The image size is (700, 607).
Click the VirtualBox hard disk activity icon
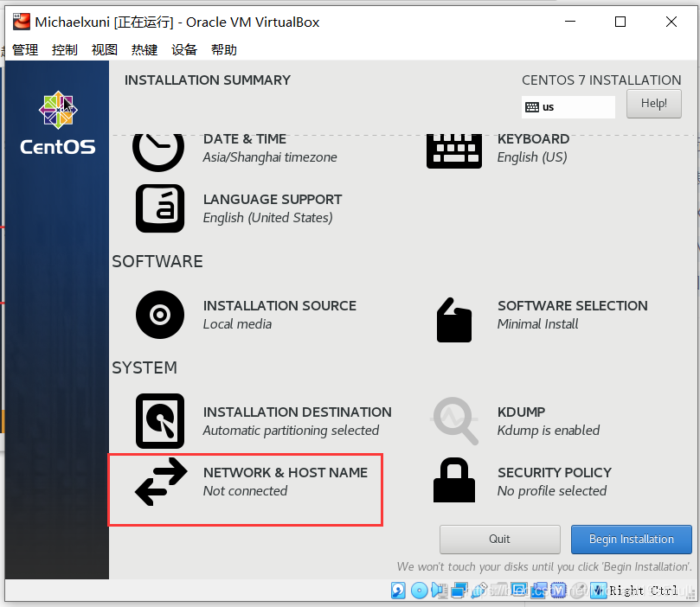click(398, 591)
